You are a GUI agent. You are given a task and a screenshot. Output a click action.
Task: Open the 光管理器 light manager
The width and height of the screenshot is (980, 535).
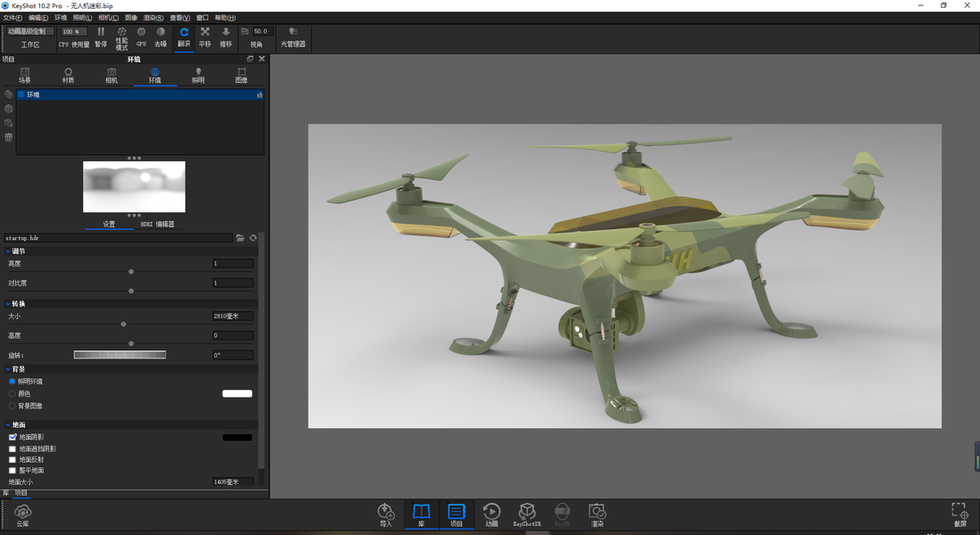pos(292,37)
